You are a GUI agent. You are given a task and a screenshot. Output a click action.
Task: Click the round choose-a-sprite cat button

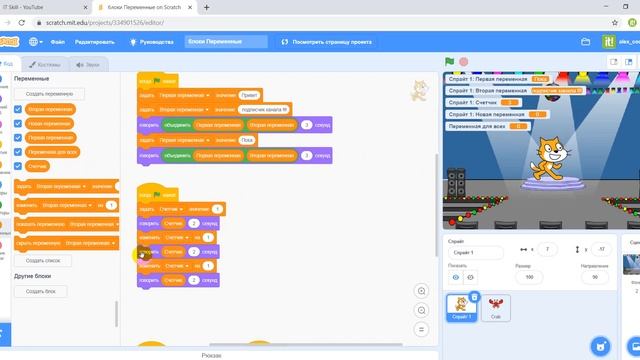point(600,346)
